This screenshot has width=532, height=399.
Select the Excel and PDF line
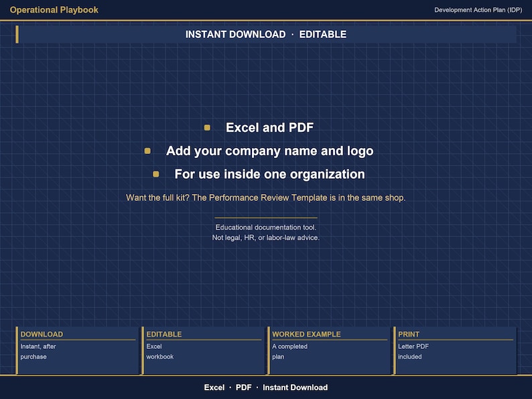point(270,127)
